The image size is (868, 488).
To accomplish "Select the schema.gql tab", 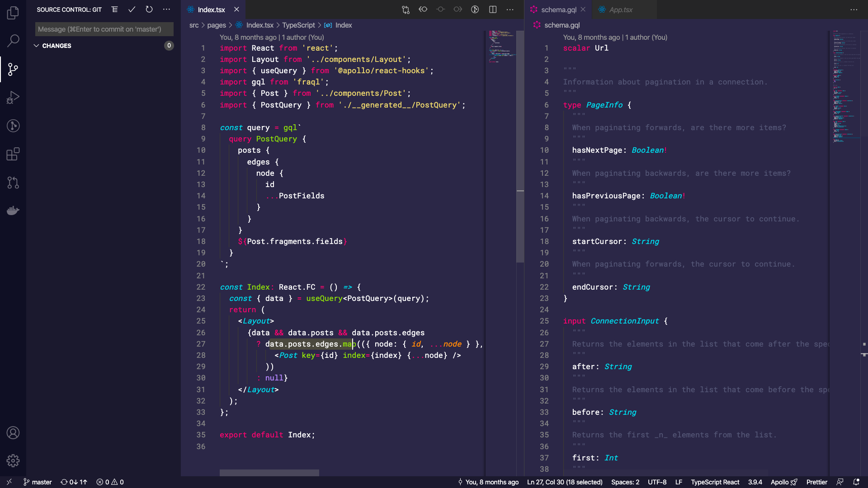I will pos(558,9).
